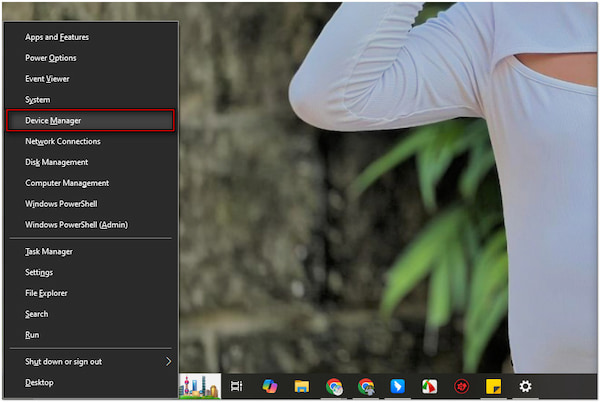The width and height of the screenshot is (600, 402).
Task: Open the red circular app on taskbar
Action: coord(462,386)
